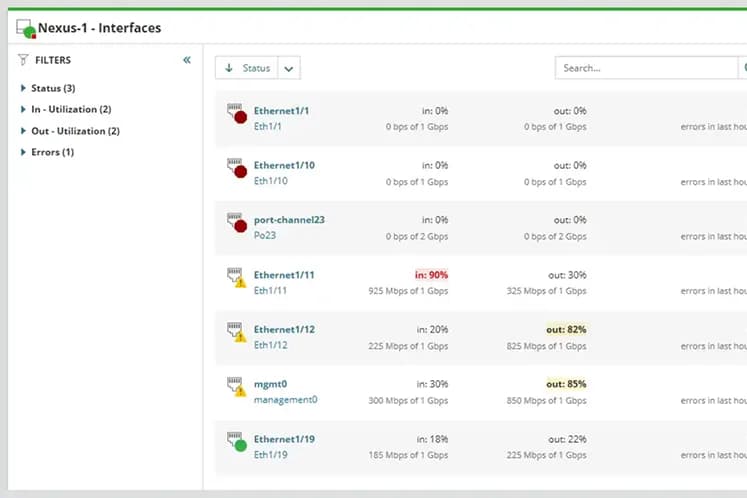This screenshot has width=747, height=498.
Task: Click the highlighted 'out: 85%' value
Action: point(566,384)
